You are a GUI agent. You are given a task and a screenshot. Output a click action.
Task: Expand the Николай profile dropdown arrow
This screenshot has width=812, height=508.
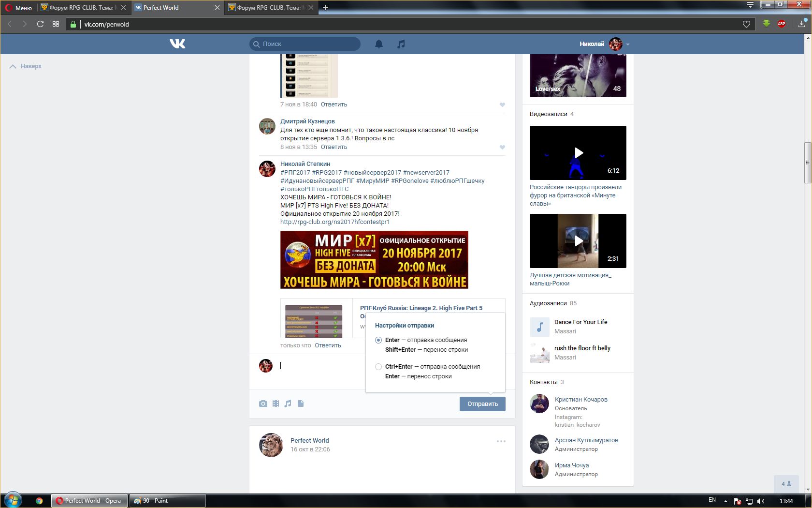click(628, 44)
